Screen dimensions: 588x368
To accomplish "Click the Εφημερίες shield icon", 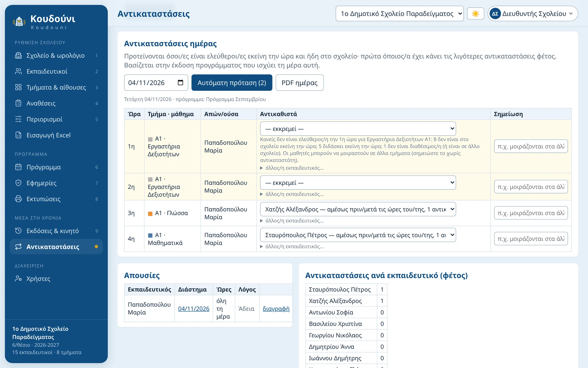I will [x=18, y=183].
